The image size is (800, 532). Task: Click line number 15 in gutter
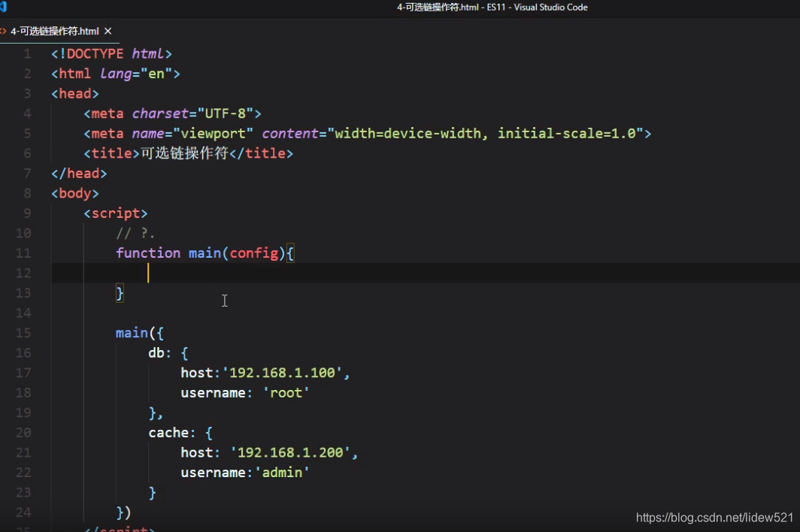coord(23,333)
